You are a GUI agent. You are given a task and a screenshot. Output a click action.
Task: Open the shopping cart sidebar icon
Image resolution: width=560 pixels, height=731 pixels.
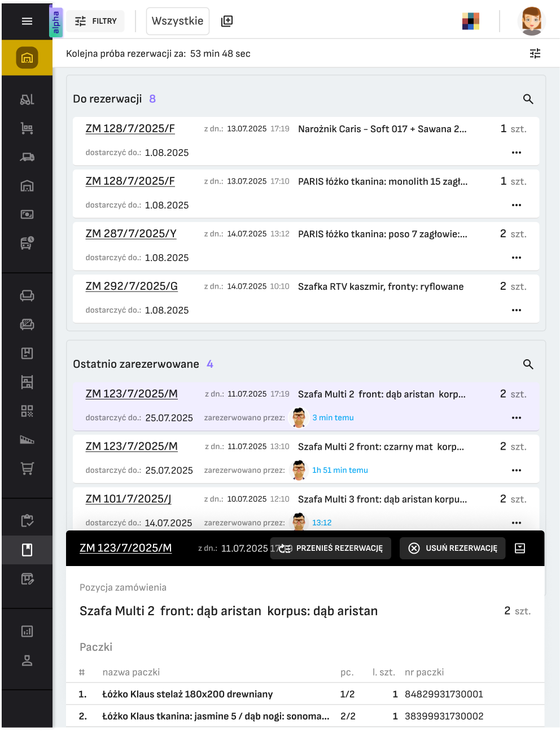(27, 468)
